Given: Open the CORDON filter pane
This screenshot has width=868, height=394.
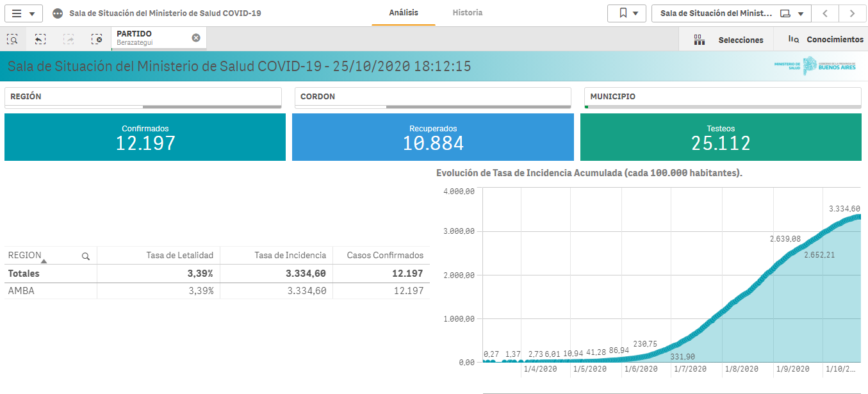Looking at the screenshot, I should [432, 97].
